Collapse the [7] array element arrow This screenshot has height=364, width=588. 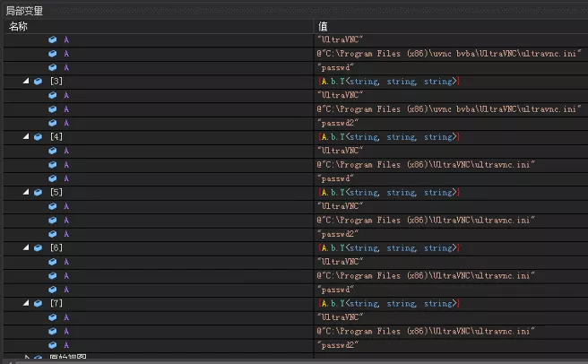(26, 304)
